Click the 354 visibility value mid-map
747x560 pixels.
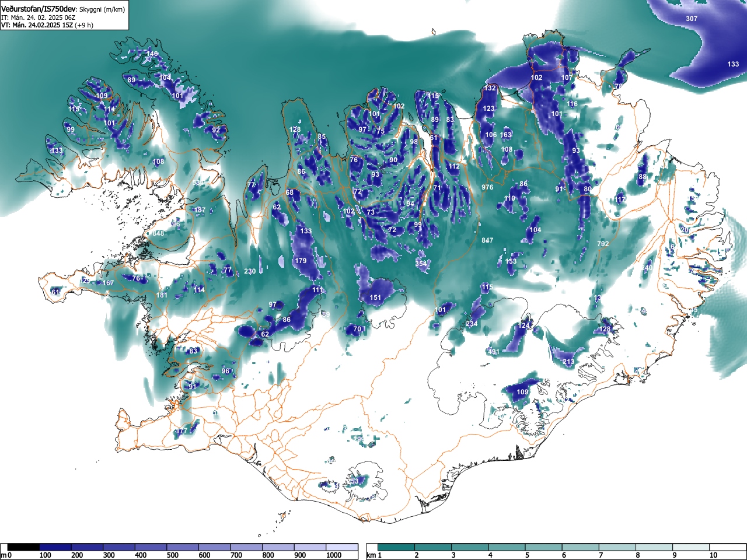(421, 264)
